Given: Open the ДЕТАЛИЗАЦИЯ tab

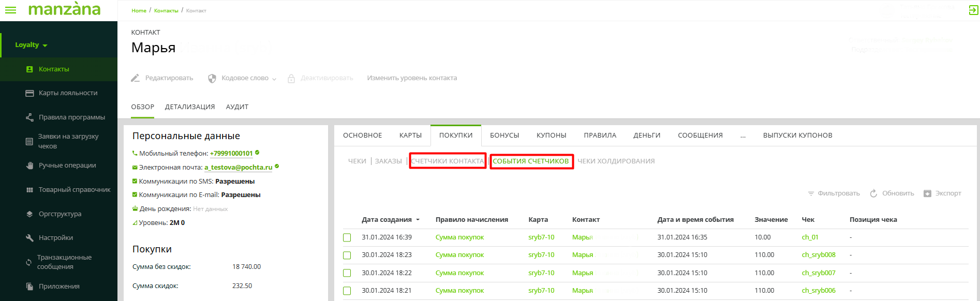Looking at the screenshot, I should point(189,107).
